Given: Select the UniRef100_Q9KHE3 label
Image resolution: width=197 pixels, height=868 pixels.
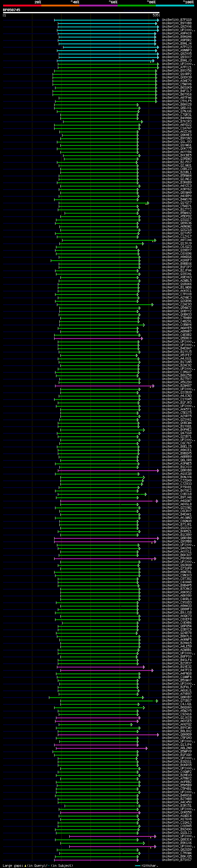Looking at the screenshot, I should (177, 135).
